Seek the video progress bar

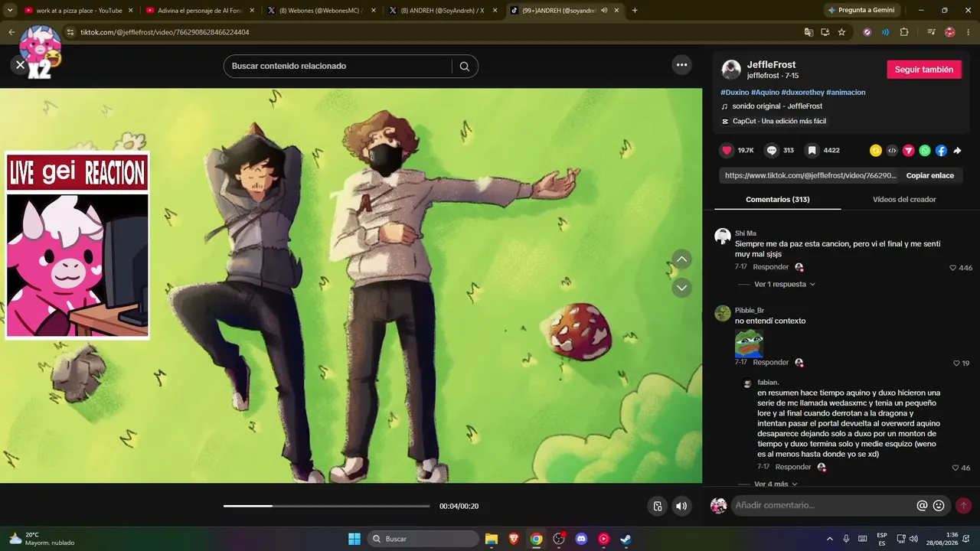tap(326, 506)
